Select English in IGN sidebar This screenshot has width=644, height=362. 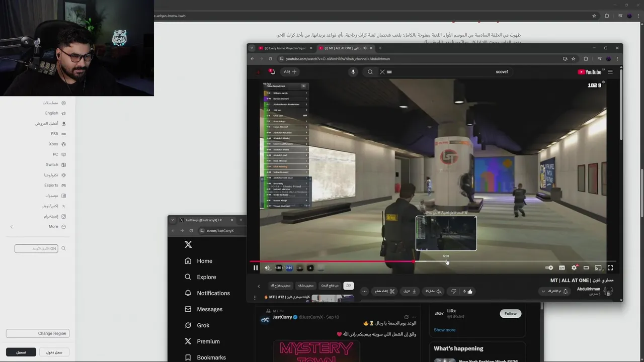pyautogui.click(x=55, y=114)
